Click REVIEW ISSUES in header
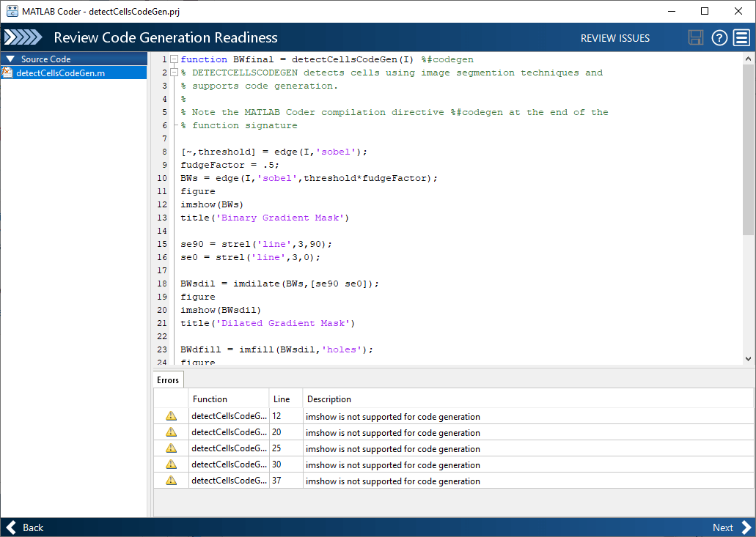The width and height of the screenshot is (756, 537). coord(614,38)
